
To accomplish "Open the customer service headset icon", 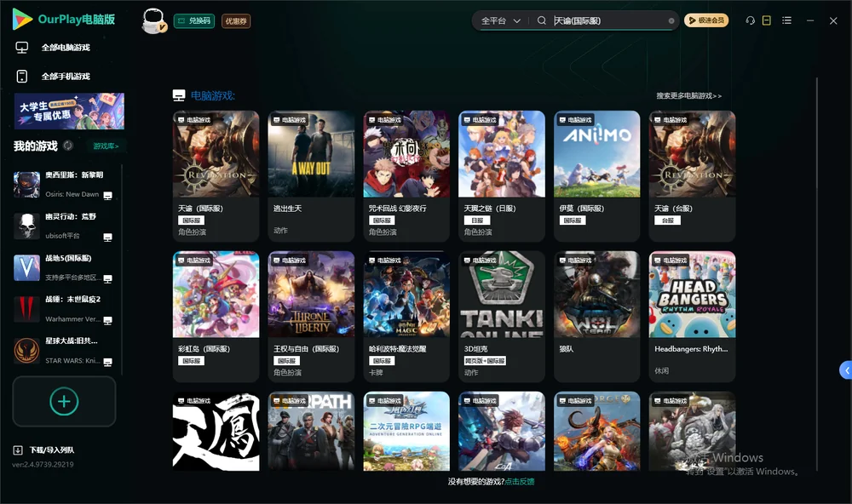I will pos(750,20).
